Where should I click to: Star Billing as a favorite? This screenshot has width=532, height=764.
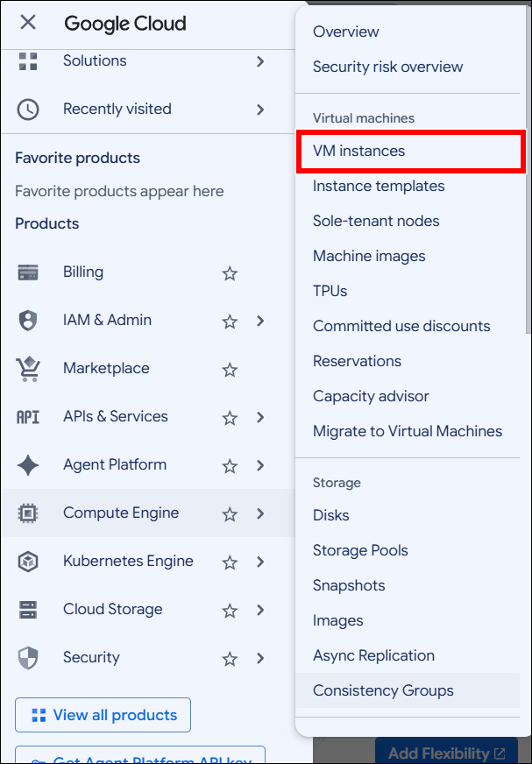(230, 272)
